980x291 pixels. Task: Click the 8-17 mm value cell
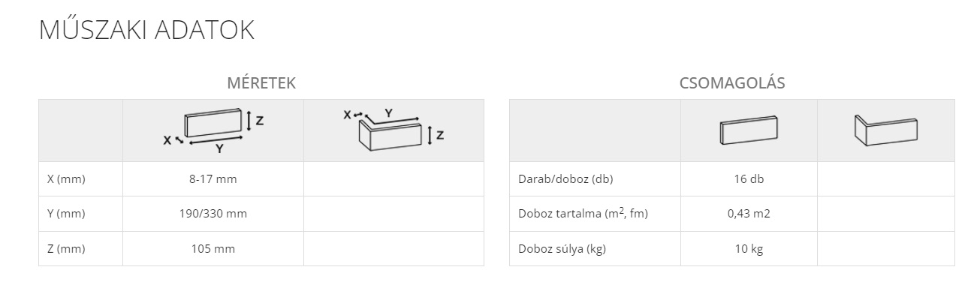213,179
